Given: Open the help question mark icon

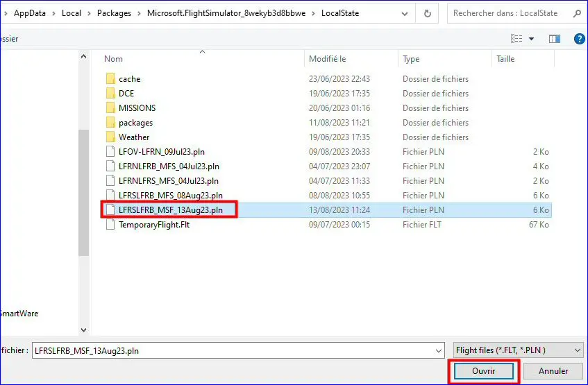Looking at the screenshot, I should pos(580,39).
